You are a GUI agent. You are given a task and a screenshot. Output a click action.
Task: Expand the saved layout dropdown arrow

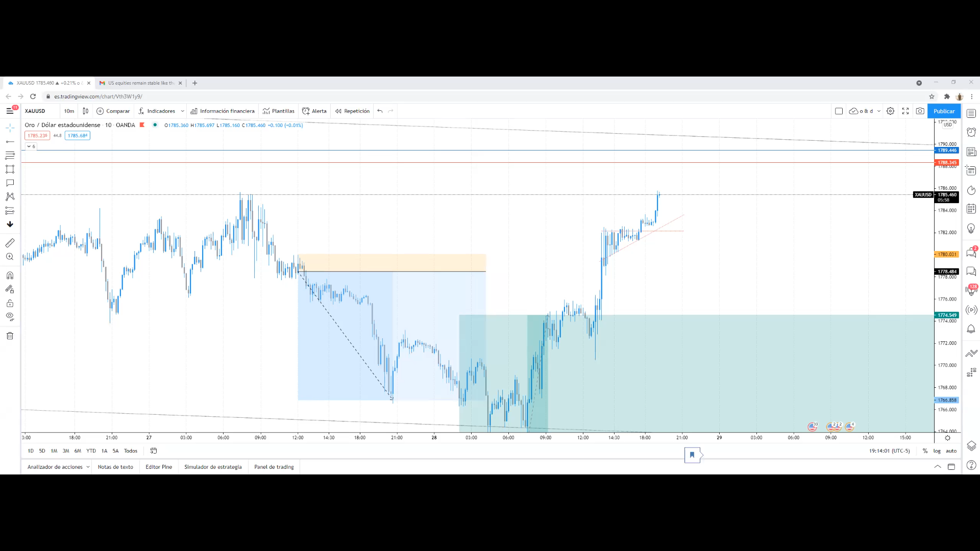[x=879, y=111]
